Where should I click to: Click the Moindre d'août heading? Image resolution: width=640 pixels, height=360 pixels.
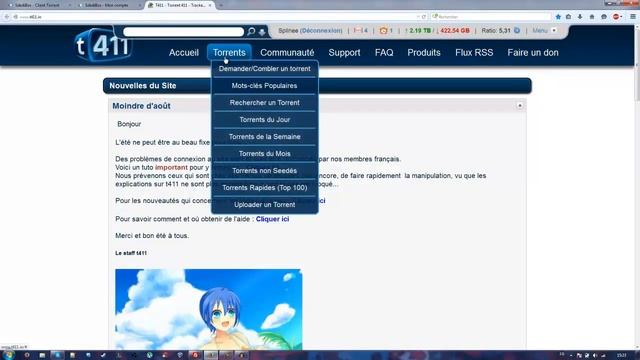click(x=141, y=106)
